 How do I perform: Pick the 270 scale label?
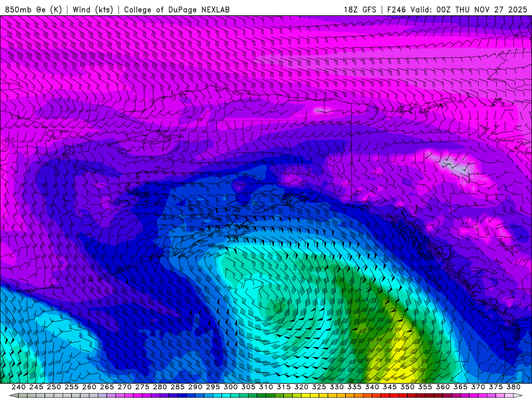[x=124, y=387]
